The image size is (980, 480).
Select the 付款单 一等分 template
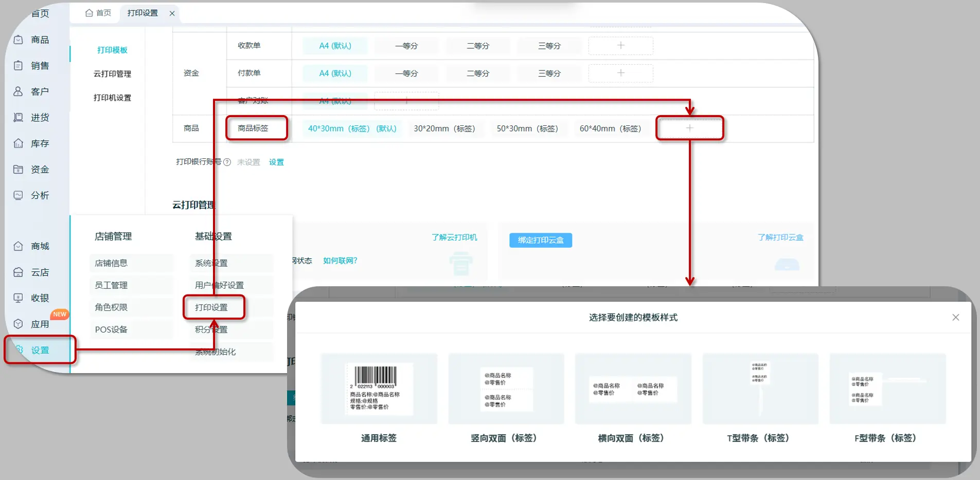[406, 73]
